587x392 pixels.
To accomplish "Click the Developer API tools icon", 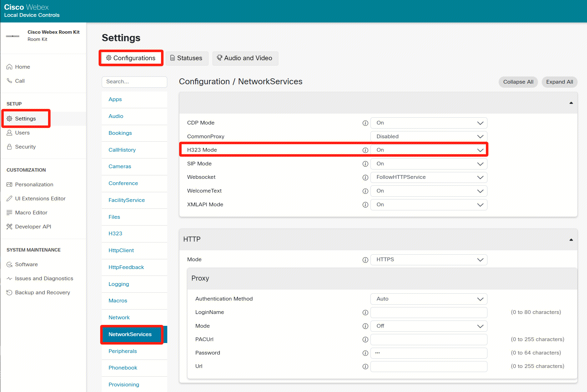I will (9, 227).
